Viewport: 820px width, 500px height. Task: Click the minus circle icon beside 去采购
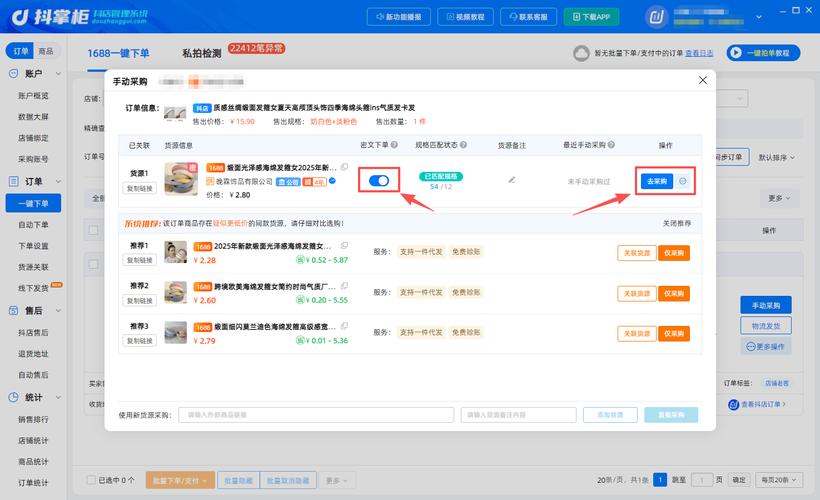[x=682, y=181]
